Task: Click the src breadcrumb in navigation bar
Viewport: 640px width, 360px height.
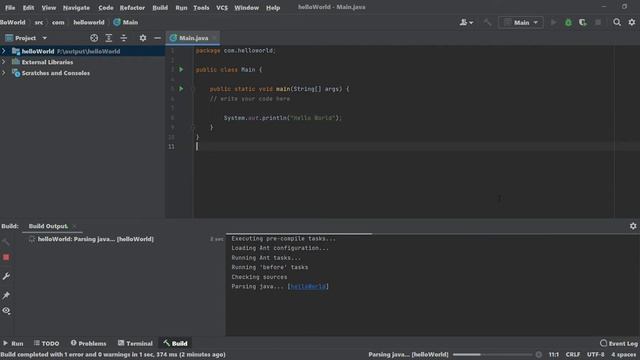Action: click(x=39, y=22)
